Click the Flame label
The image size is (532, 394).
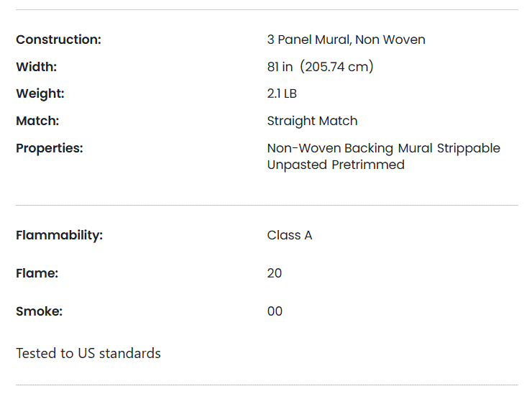click(x=37, y=273)
